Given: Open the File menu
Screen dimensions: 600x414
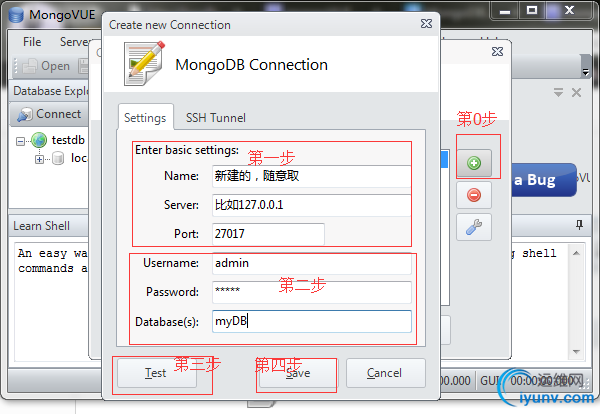Looking at the screenshot, I should coord(32,42).
